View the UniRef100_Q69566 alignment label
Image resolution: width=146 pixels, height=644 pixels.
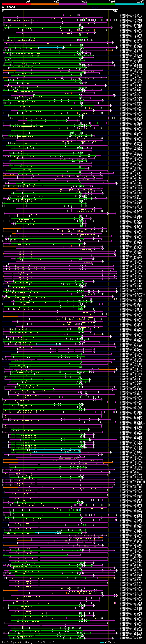click(x=131, y=324)
